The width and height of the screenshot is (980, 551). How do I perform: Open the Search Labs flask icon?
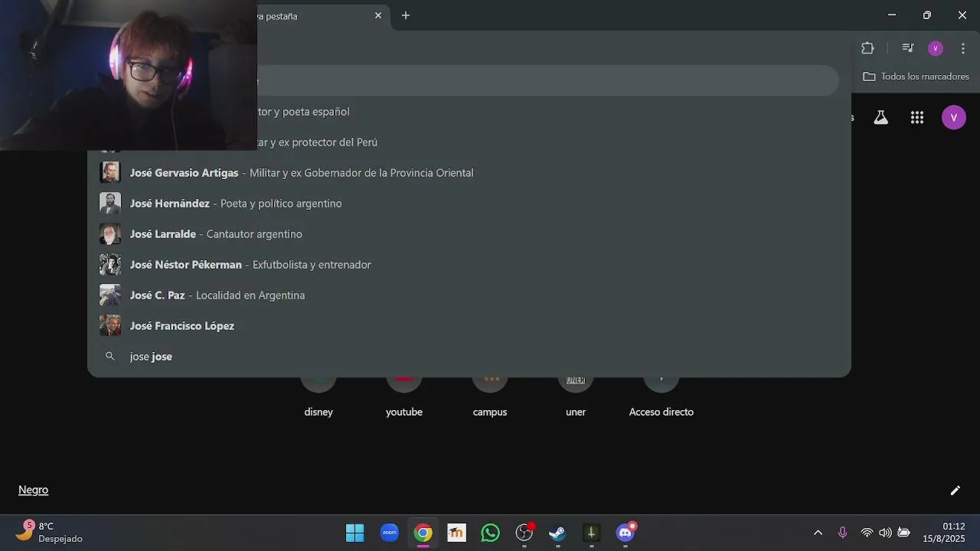[x=881, y=117]
